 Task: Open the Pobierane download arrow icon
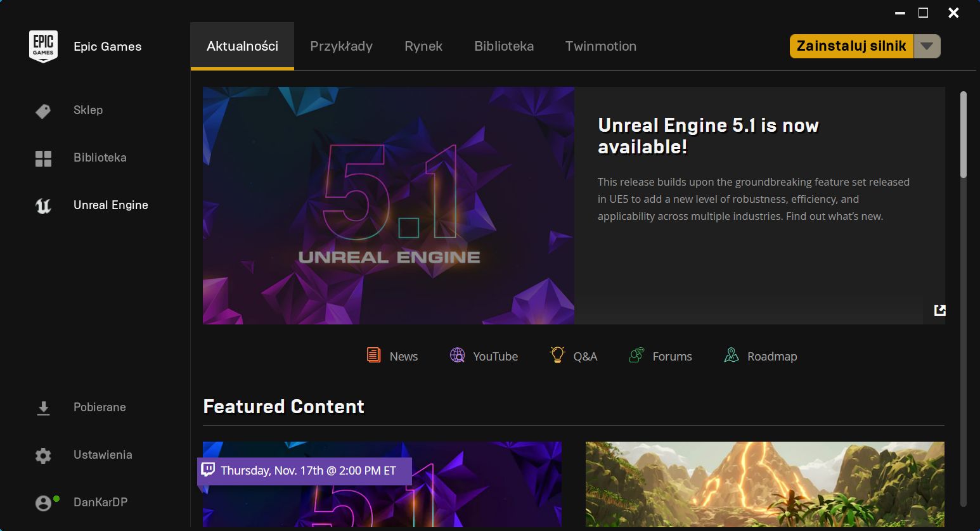43,409
